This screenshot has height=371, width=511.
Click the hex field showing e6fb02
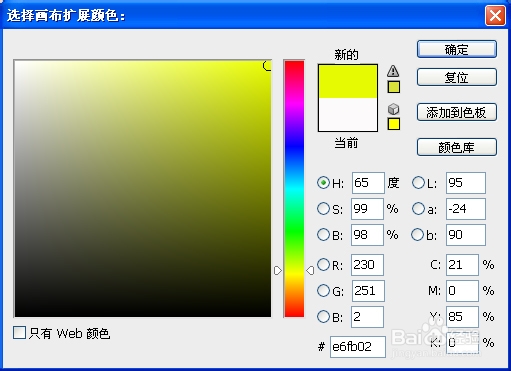point(358,347)
